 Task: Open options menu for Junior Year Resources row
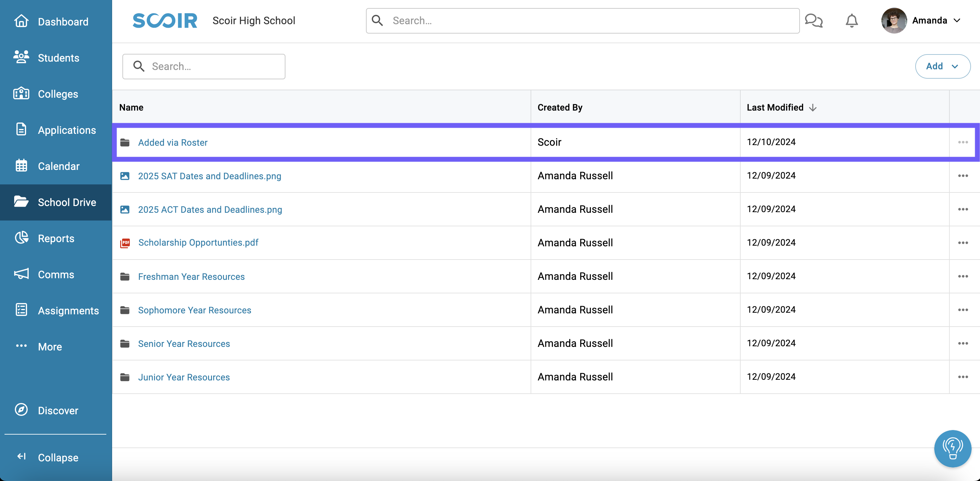963,377
